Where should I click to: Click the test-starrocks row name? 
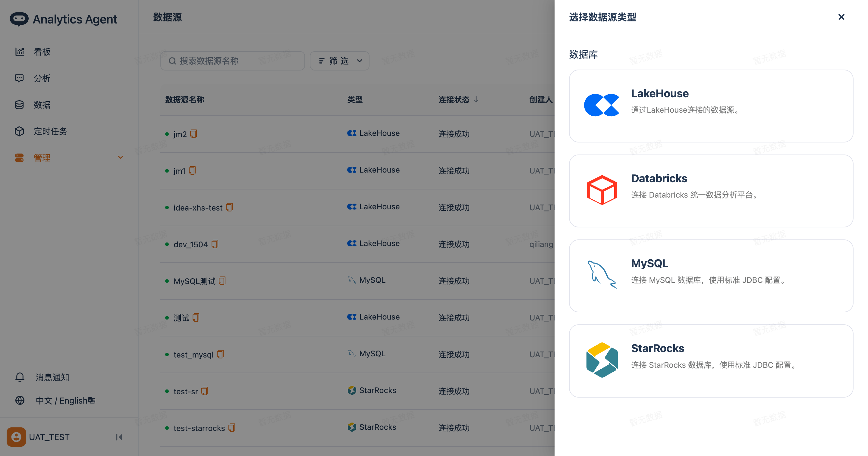click(x=199, y=428)
